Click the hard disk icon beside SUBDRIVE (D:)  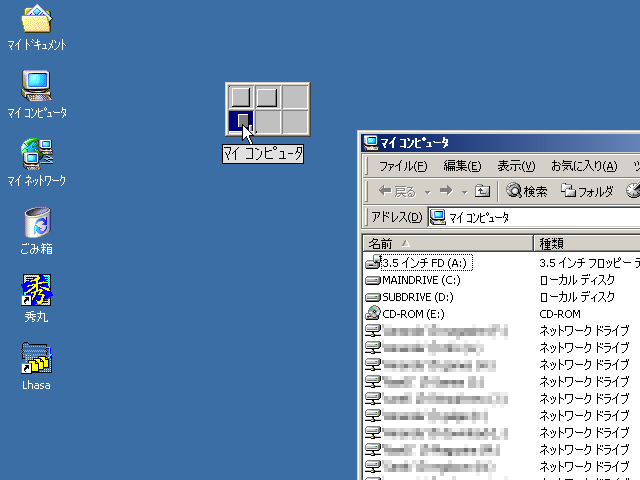pyautogui.click(x=373, y=298)
